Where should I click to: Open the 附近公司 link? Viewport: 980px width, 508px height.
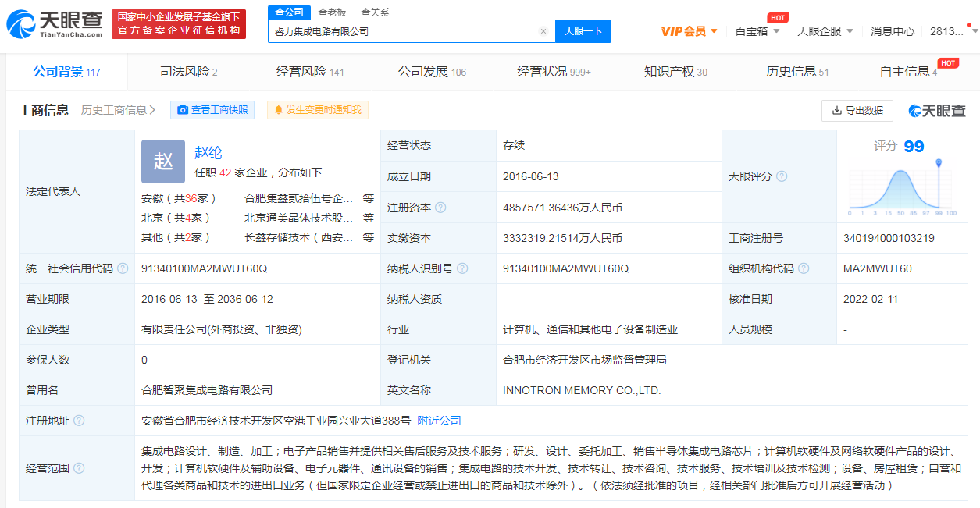(x=439, y=421)
